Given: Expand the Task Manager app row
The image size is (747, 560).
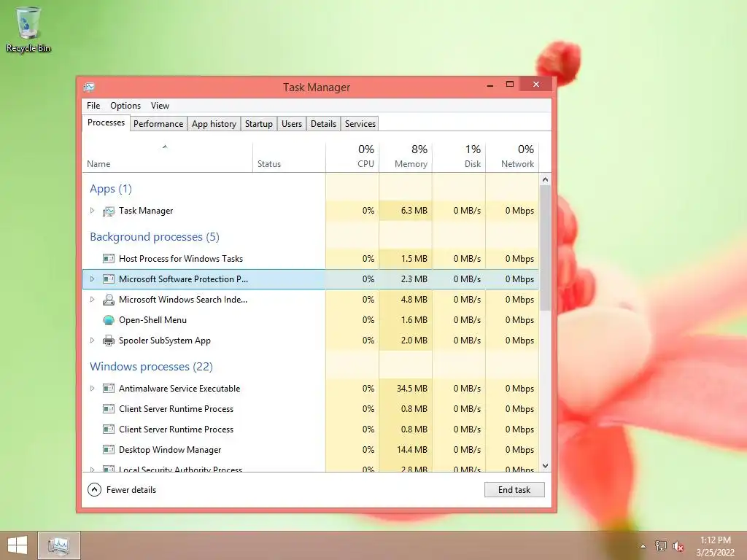Looking at the screenshot, I should [92, 211].
